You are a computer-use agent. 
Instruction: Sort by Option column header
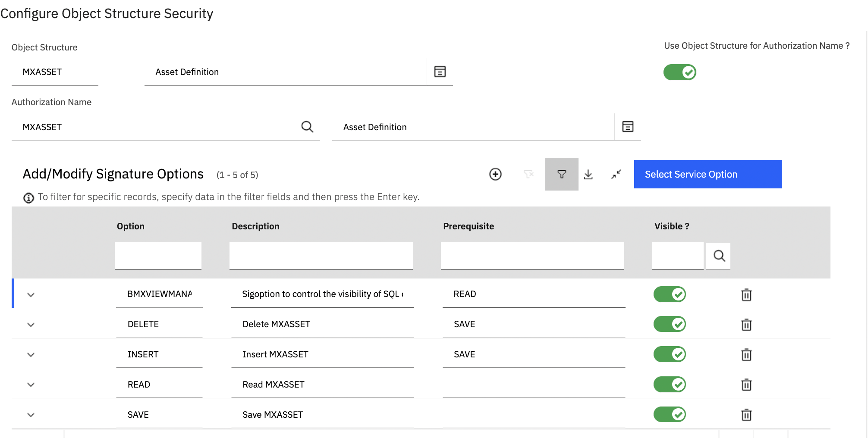(131, 226)
